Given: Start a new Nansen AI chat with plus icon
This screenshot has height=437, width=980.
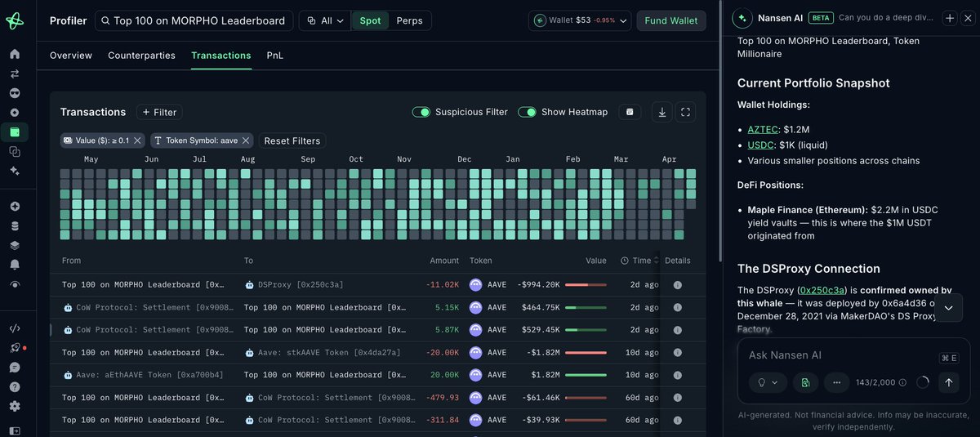Looking at the screenshot, I should [950, 18].
